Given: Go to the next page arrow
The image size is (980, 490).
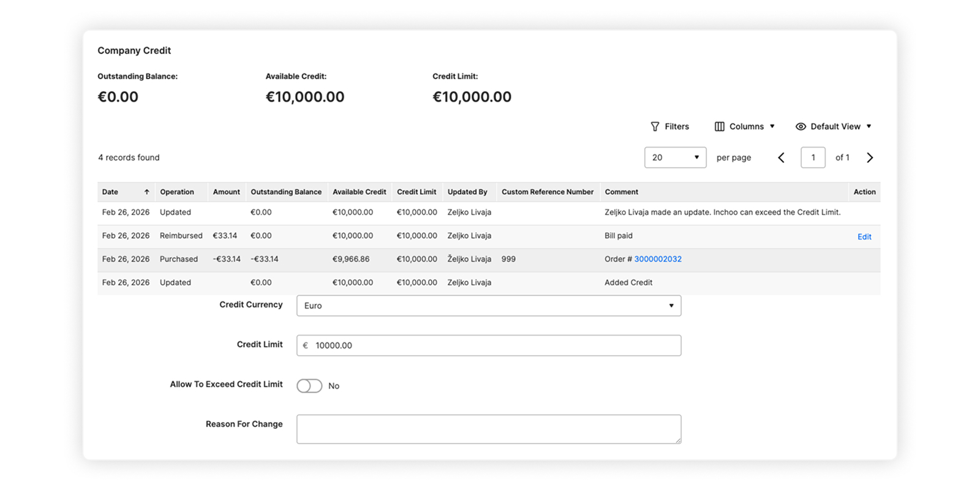Looking at the screenshot, I should click(870, 158).
